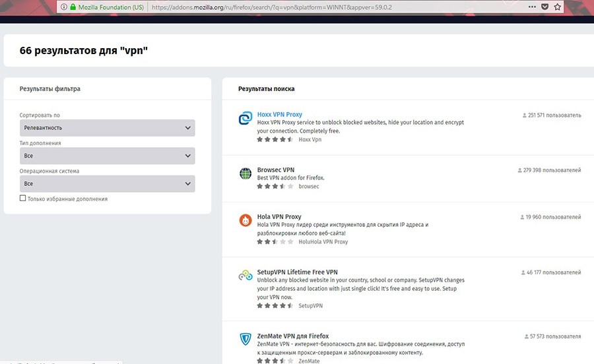This screenshot has width=594, height=364.
Task: Click the ZenMate VPN shield icon
Action: 245,340
